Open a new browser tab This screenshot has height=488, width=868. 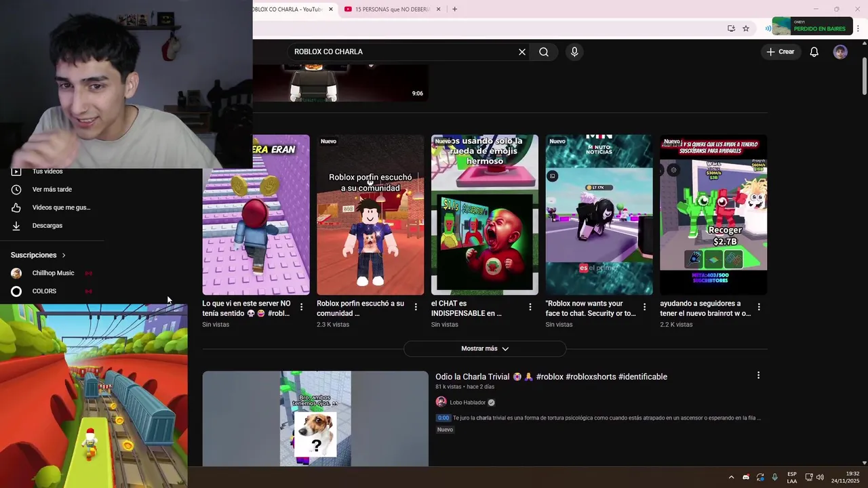[x=454, y=9]
